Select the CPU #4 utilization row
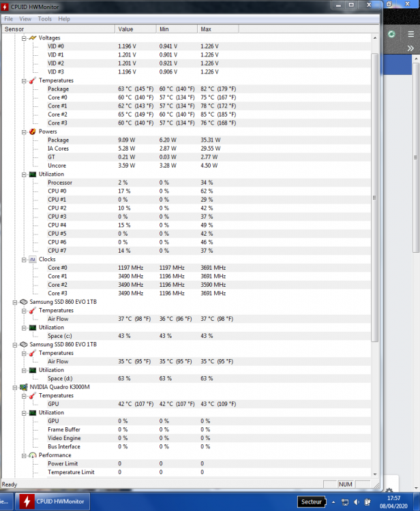 209,226
